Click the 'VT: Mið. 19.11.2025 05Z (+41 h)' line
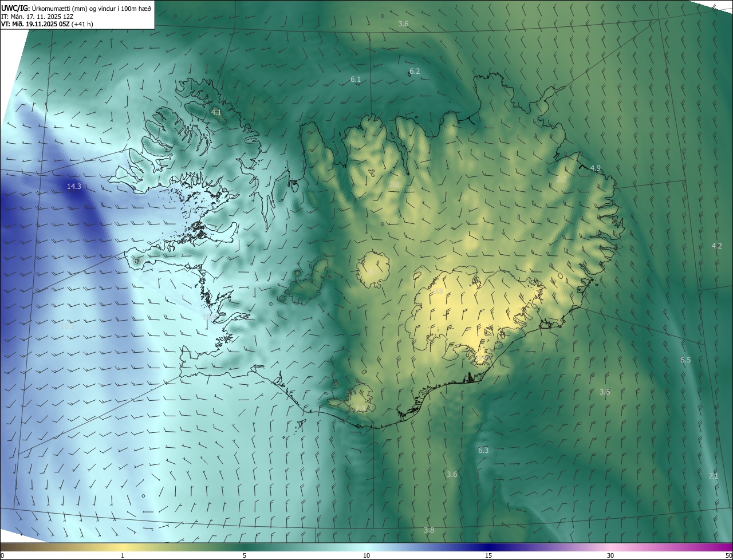The image size is (733, 560). point(47,24)
